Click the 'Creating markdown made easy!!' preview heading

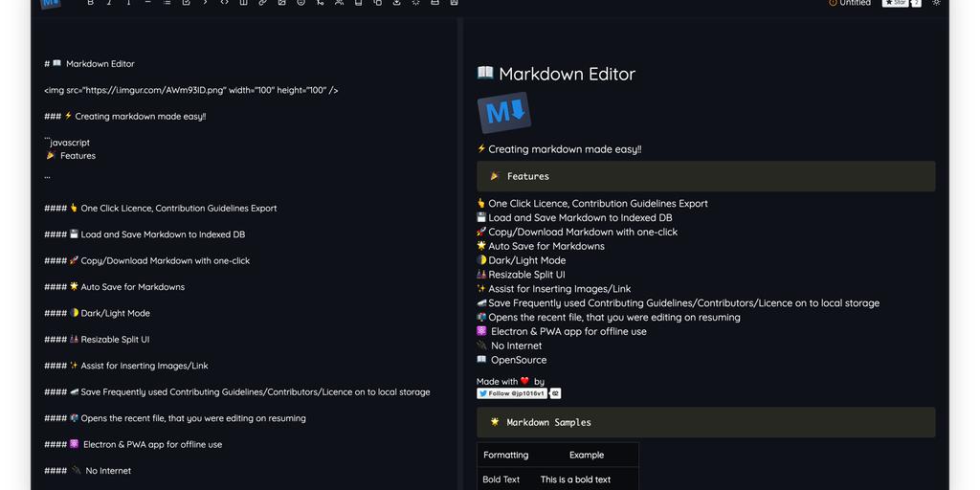point(565,149)
